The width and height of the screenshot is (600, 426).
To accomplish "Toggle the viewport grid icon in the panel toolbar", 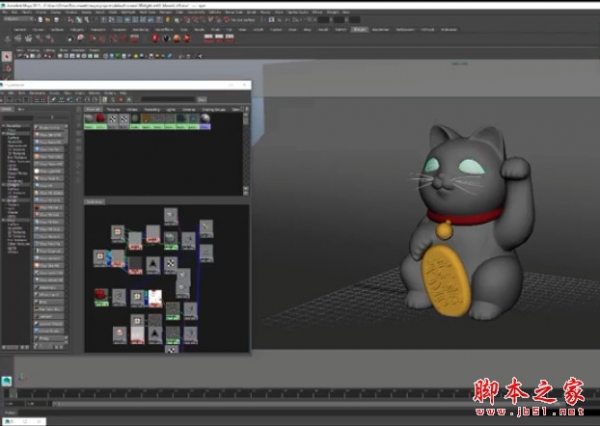I will [60, 56].
